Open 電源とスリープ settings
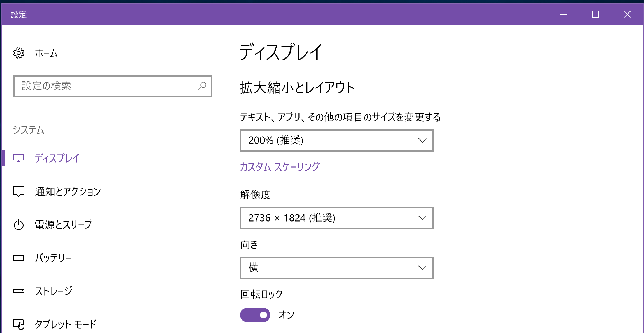 pos(63,225)
